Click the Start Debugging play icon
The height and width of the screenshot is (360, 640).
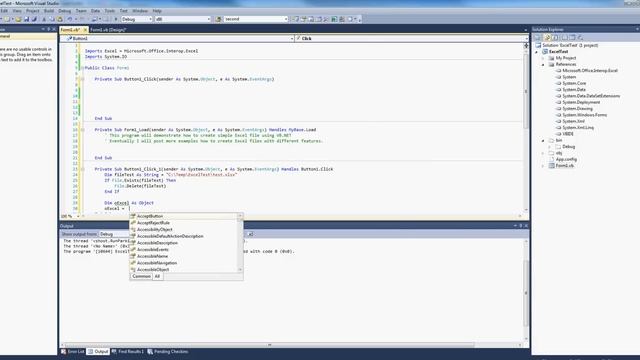click(116, 19)
